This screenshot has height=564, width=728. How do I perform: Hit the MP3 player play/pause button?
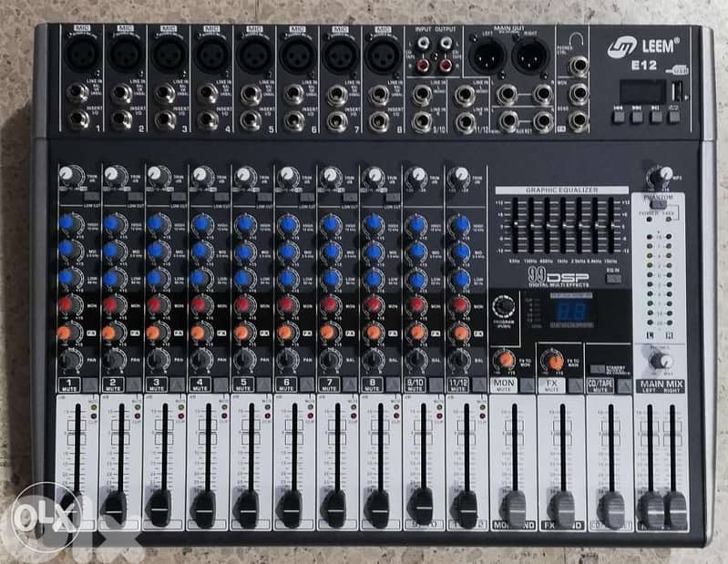(x=655, y=116)
